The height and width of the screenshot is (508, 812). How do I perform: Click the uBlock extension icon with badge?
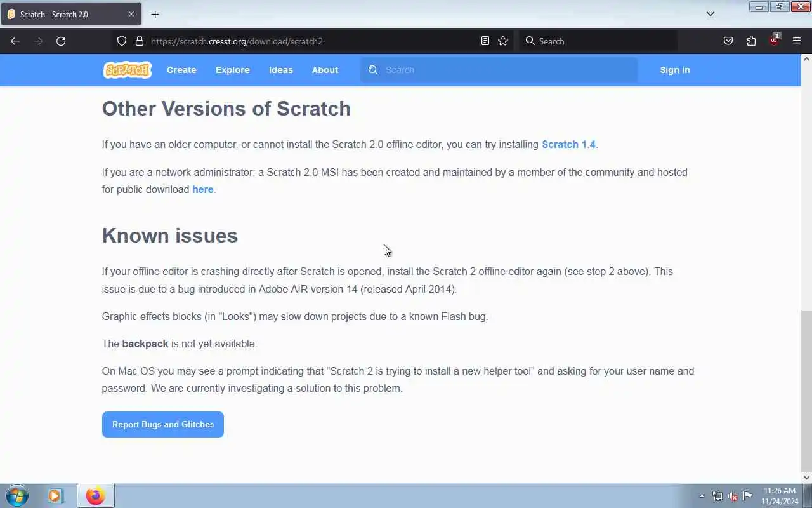pos(774,40)
